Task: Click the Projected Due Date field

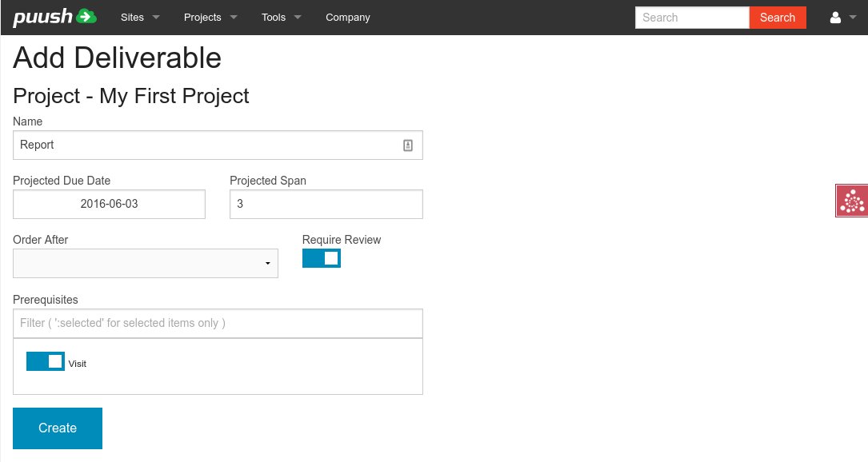Action: (x=110, y=204)
